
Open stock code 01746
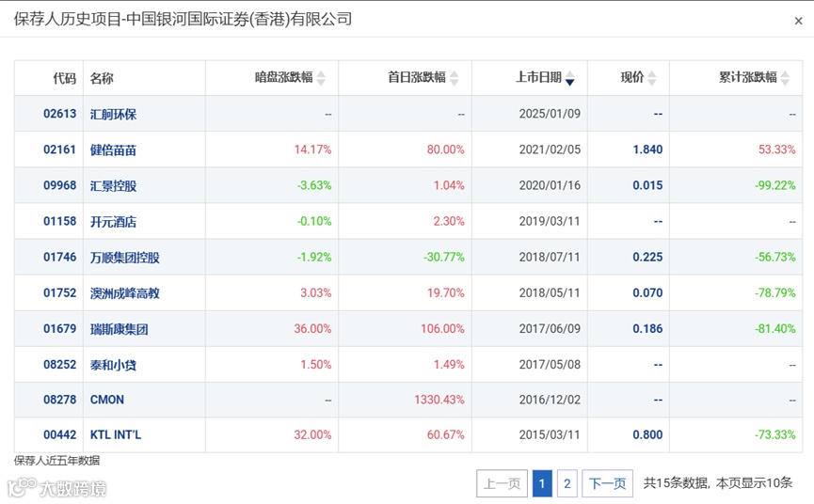[x=59, y=257]
